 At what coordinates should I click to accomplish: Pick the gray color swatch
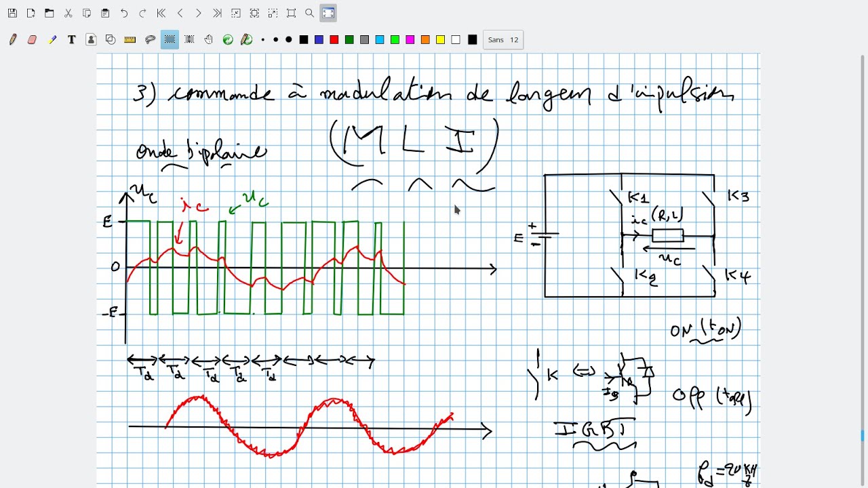coord(364,40)
